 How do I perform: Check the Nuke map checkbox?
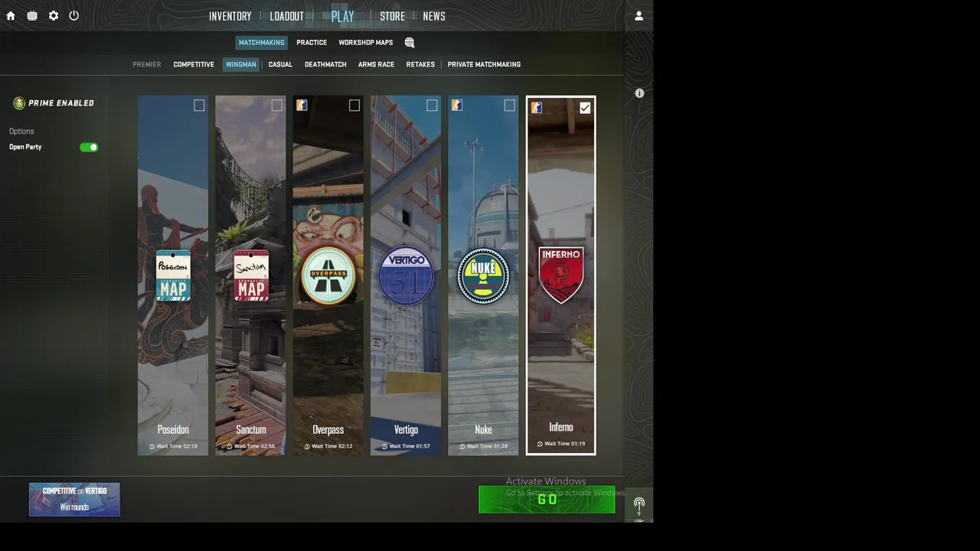click(509, 106)
